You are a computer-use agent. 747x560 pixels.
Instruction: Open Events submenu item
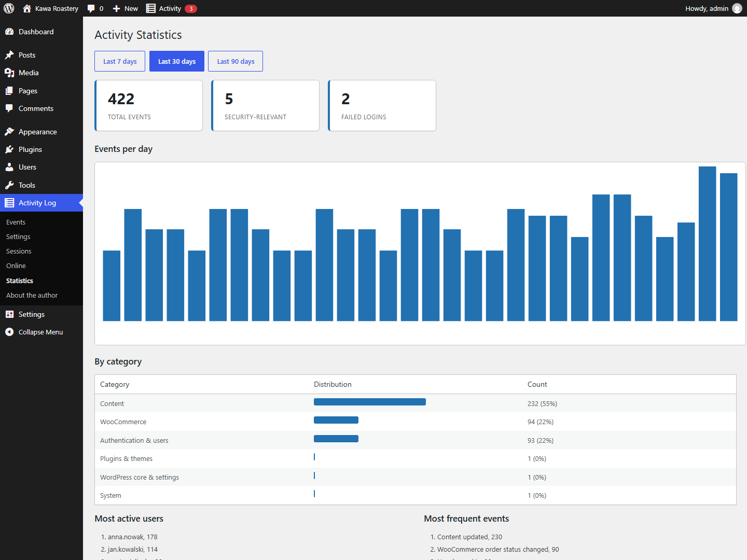tap(16, 222)
